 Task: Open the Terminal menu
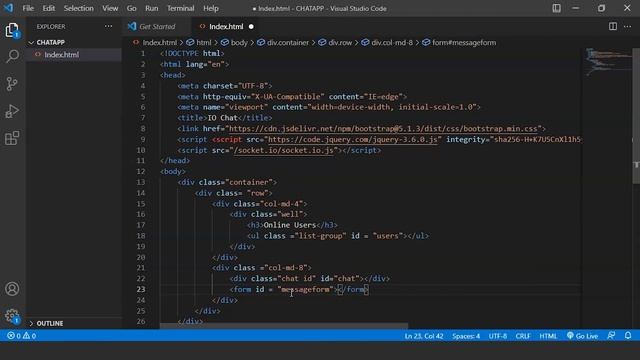pyautogui.click(x=180, y=8)
